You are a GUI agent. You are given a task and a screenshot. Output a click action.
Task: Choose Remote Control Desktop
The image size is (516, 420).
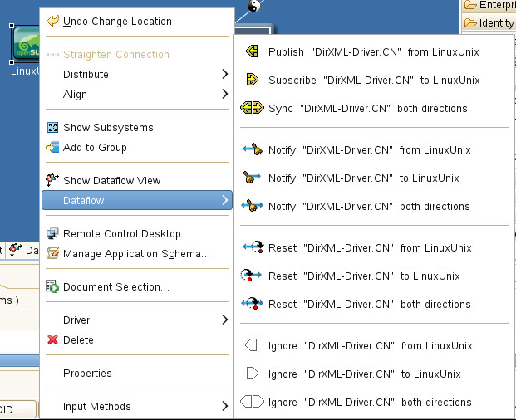[137, 234]
